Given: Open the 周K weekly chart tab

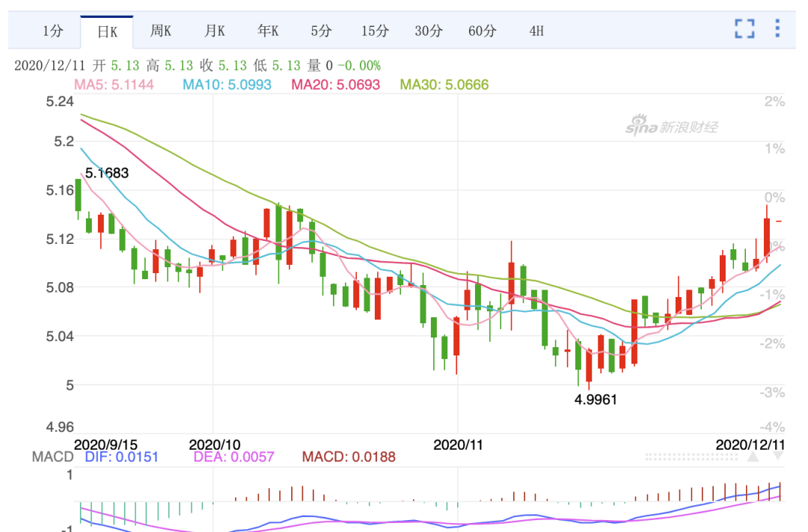Looking at the screenshot, I should coord(161,31).
